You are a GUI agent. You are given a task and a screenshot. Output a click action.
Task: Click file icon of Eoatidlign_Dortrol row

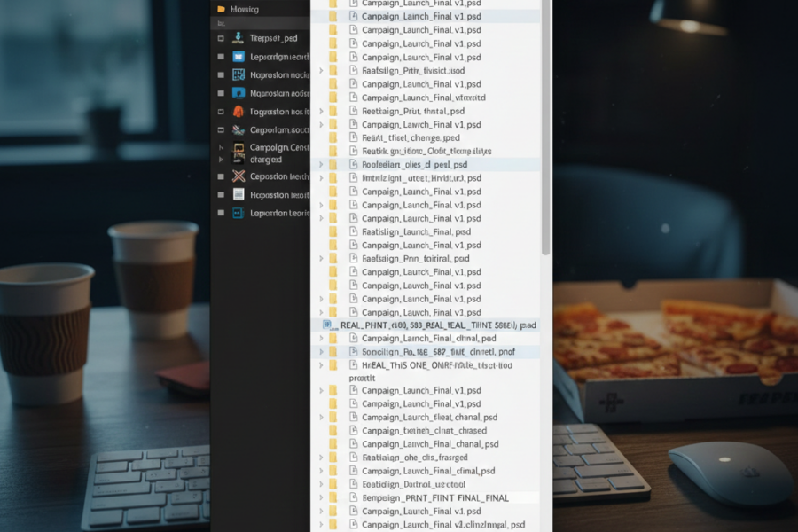[353, 484]
